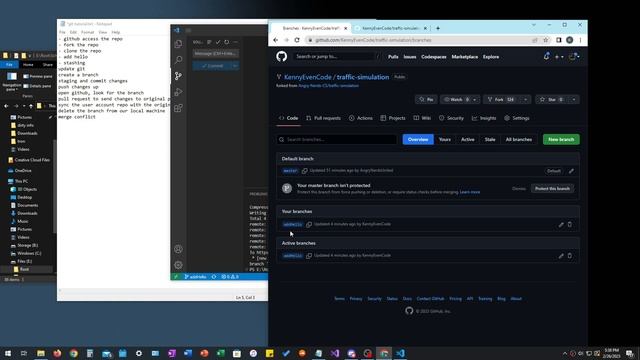
Task: Click the GitHub Octocat logo in header
Action: point(282,56)
